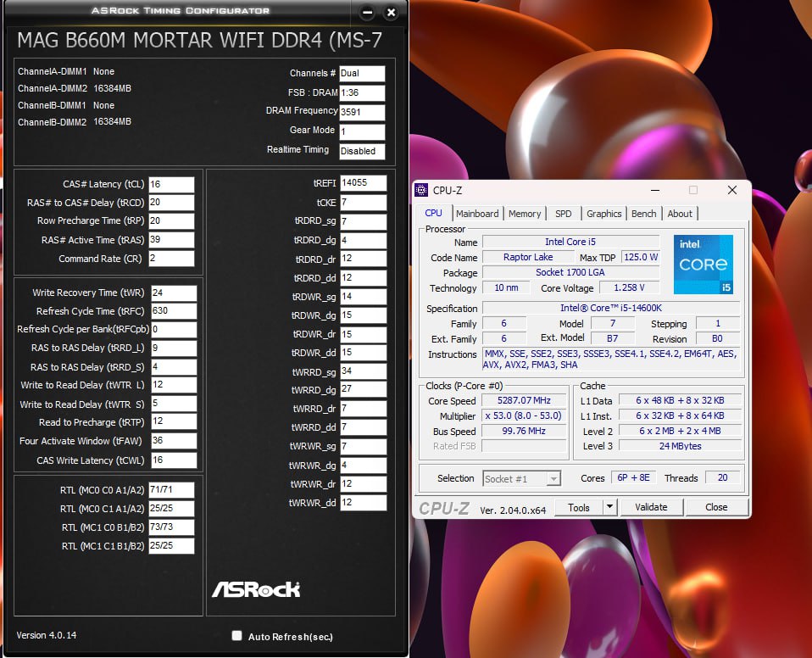Select the tRFCpb field showing 0
Screen dimensions: 812x658
point(174,330)
